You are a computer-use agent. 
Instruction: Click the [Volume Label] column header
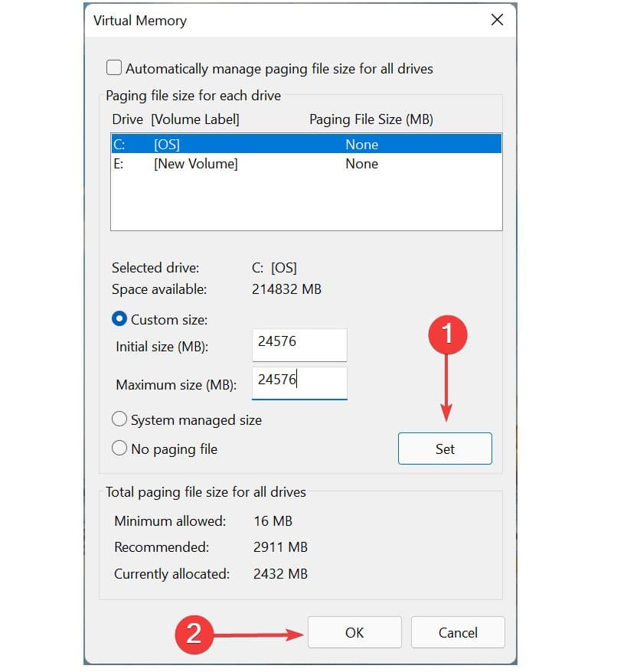pos(195,119)
